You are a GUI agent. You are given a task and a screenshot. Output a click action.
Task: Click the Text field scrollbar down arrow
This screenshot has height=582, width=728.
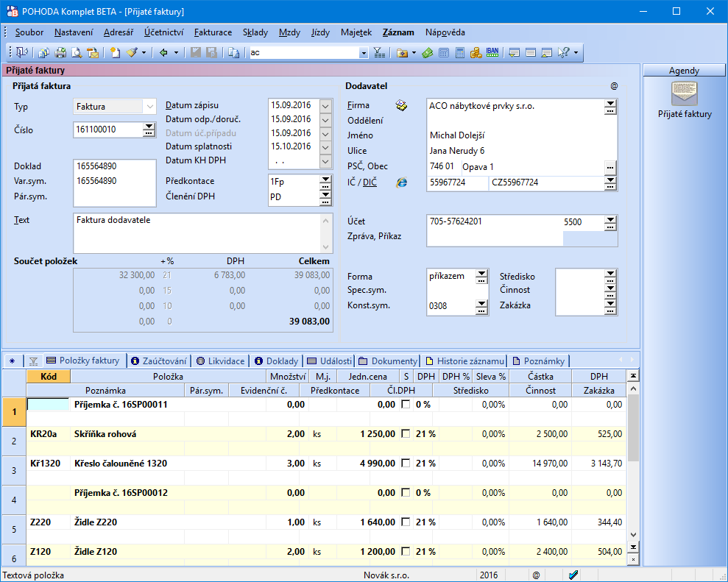pyautogui.click(x=325, y=247)
